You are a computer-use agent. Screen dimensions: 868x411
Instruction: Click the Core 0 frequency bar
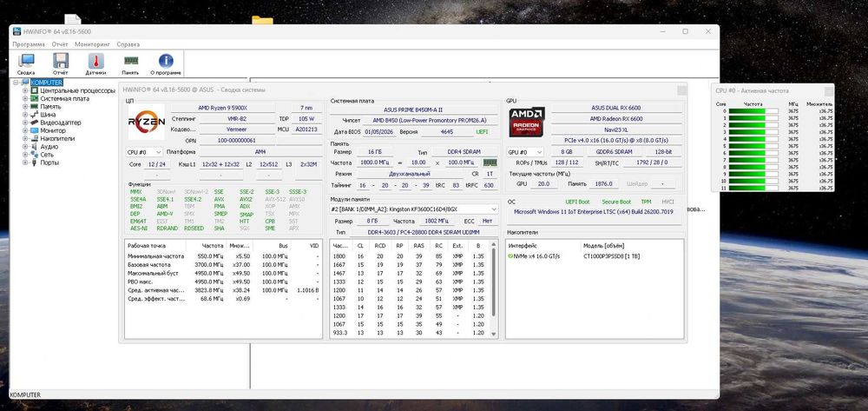[753, 111]
